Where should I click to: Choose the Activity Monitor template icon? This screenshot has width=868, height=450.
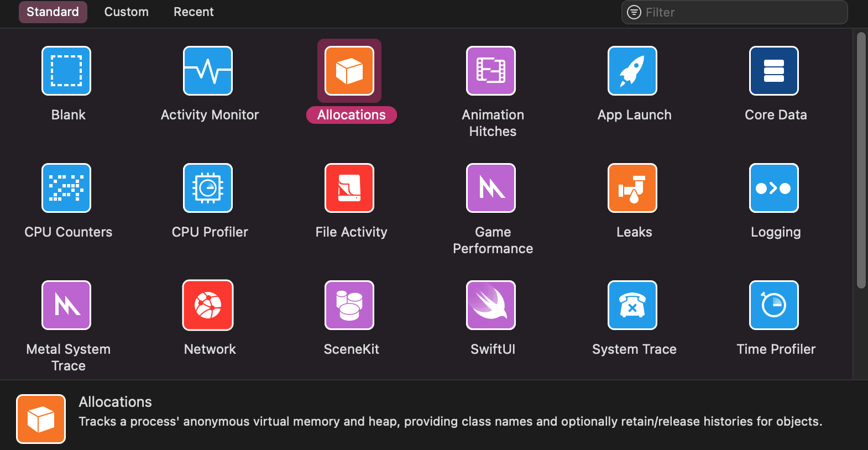coord(208,71)
